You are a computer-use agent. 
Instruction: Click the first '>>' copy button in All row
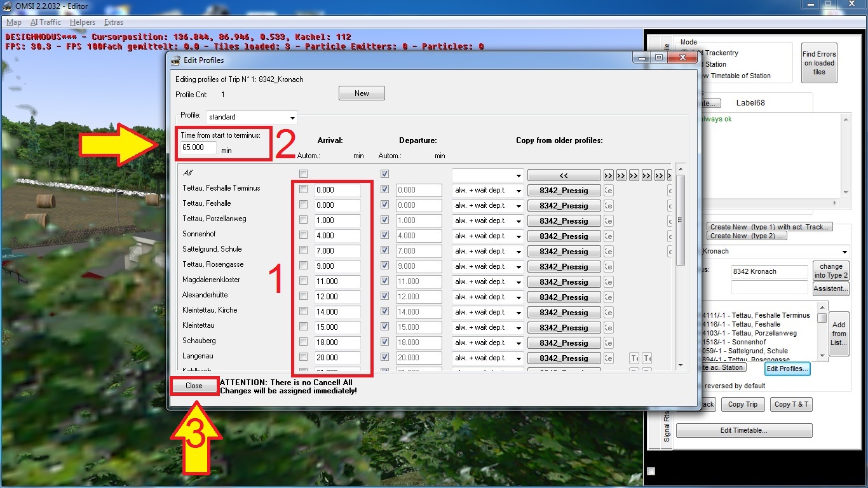(608, 175)
